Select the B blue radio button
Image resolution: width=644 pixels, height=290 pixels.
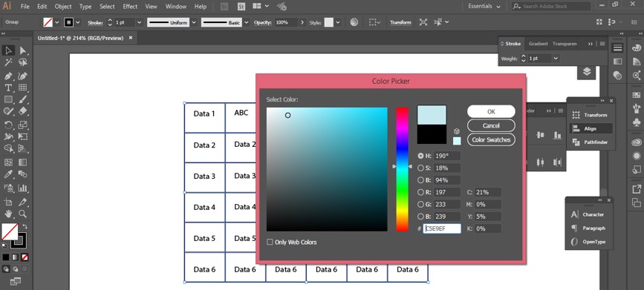coord(420,217)
